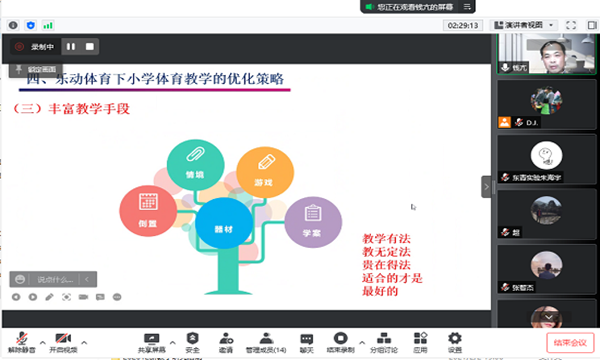Image resolution: width=600 pixels, height=360 pixels.
Task: Open the security menu item
Action: point(192,343)
